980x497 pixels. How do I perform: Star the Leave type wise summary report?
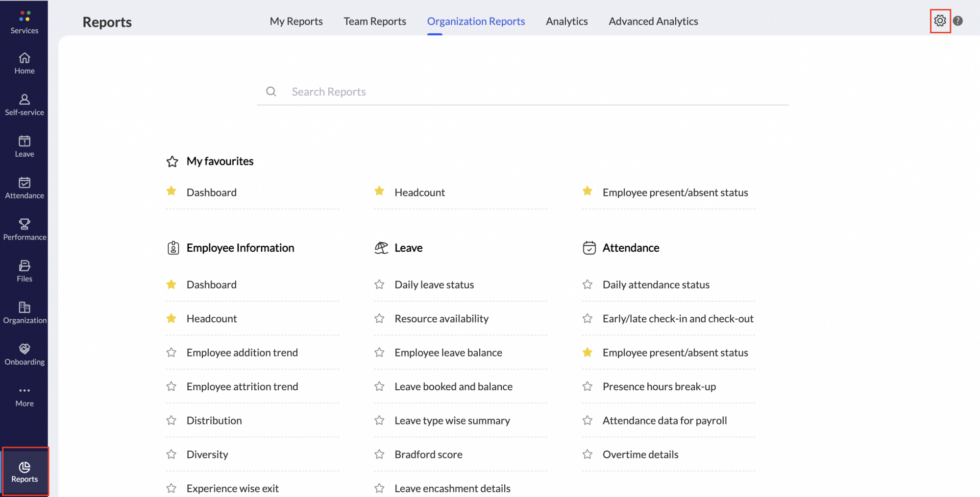tap(379, 420)
